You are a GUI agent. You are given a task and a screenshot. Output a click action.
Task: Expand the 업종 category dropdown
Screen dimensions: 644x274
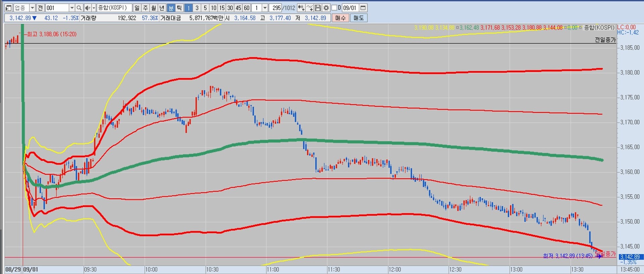(x=32, y=8)
